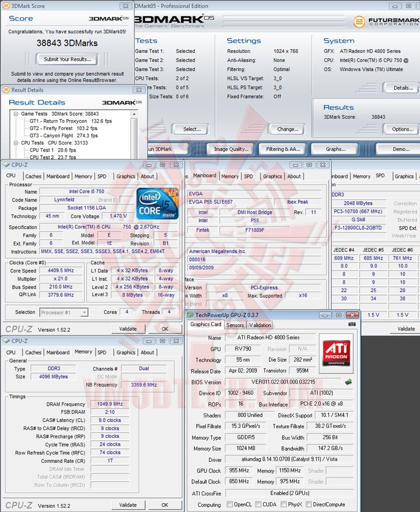The width and height of the screenshot is (420, 512).
Task: Open Mainboard tab in CPU-Z CPU window
Action: [58, 176]
